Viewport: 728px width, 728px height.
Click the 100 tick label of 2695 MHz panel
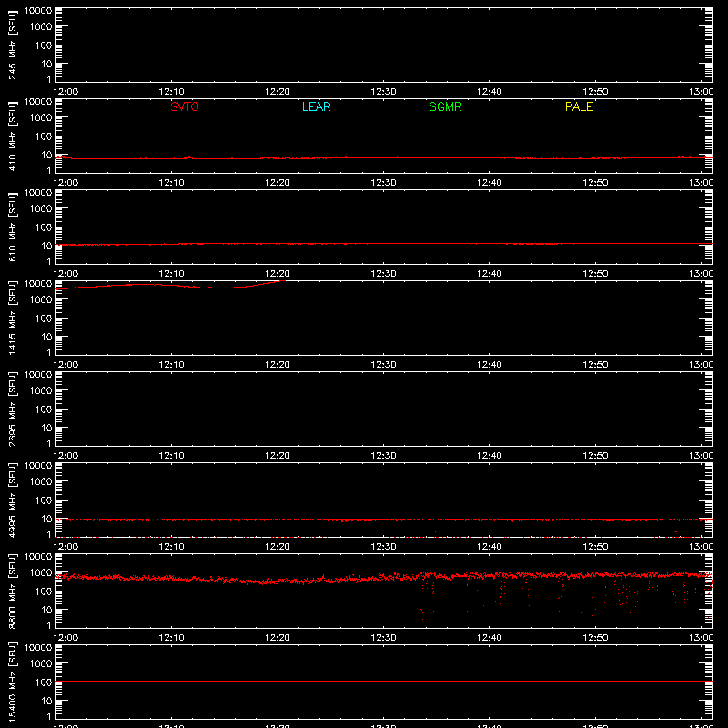coord(44,409)
